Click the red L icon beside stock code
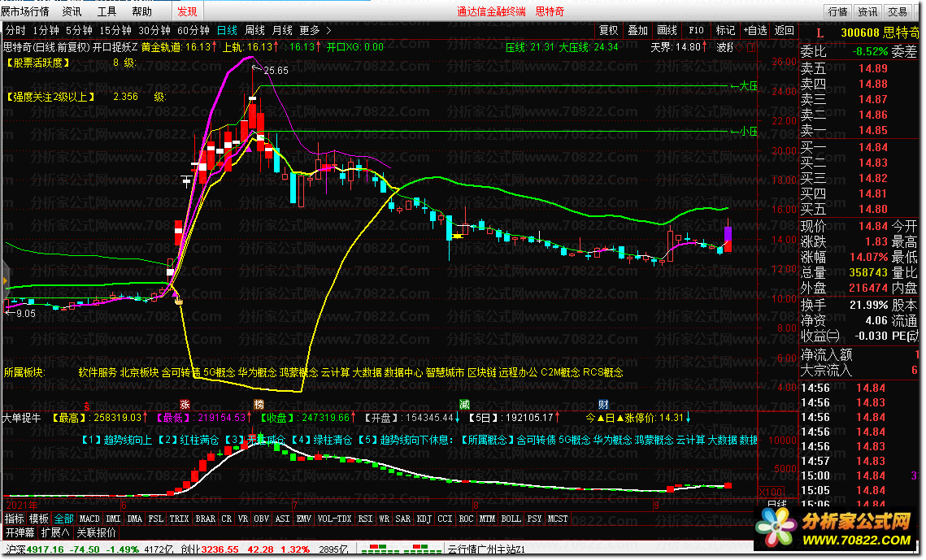The width and height of the screenshot is (926, 560). click(x=819, y=33)
